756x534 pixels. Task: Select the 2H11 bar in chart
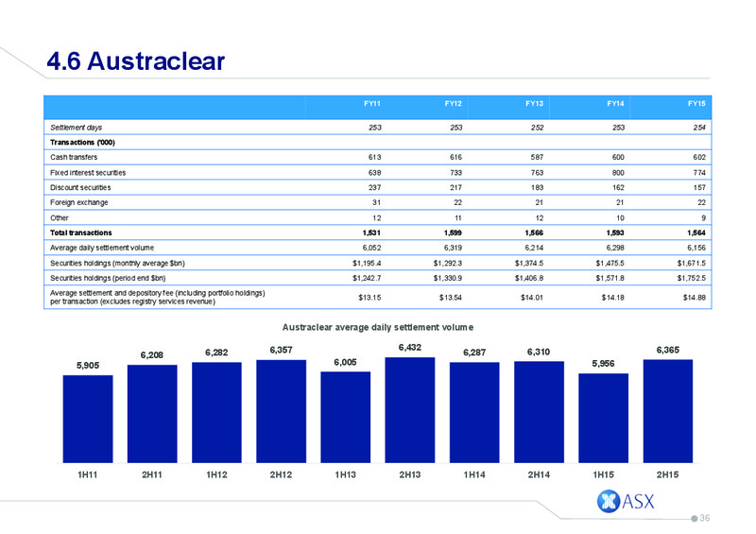pyautogui.click(x=152, y=414)
